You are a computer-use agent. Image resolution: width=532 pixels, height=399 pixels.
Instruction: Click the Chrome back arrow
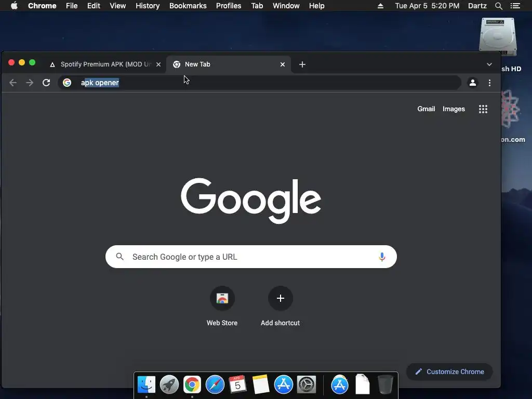[13, 83]
